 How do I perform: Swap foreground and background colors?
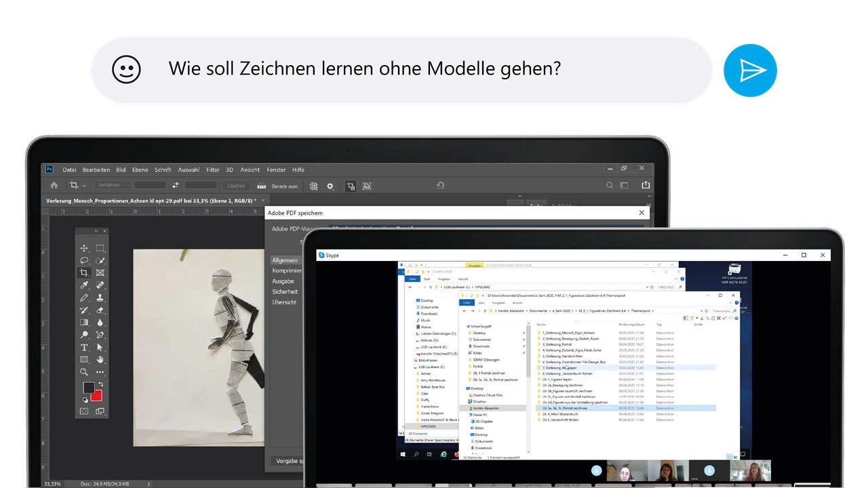(x=100, y=384)
